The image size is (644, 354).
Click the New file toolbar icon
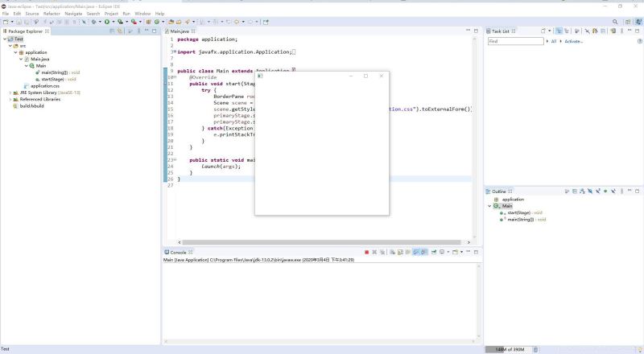click(x=6, y=22)
